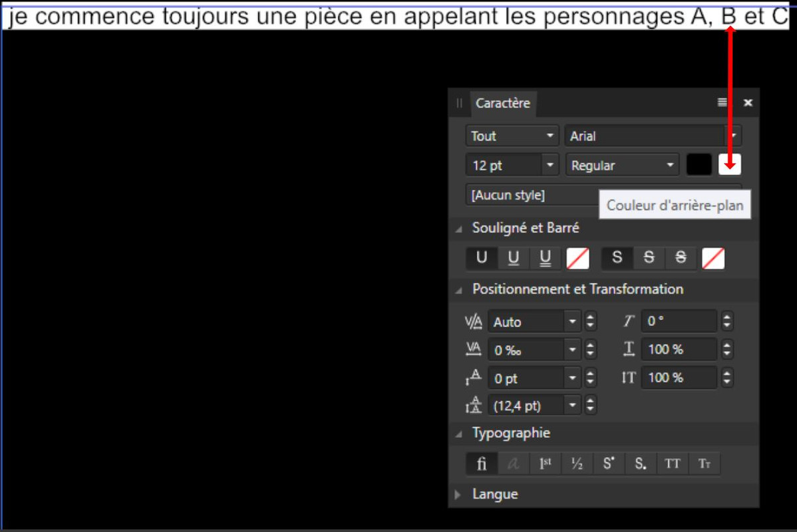
Task: Collapse the Typographie section
Action: (459, 434)
